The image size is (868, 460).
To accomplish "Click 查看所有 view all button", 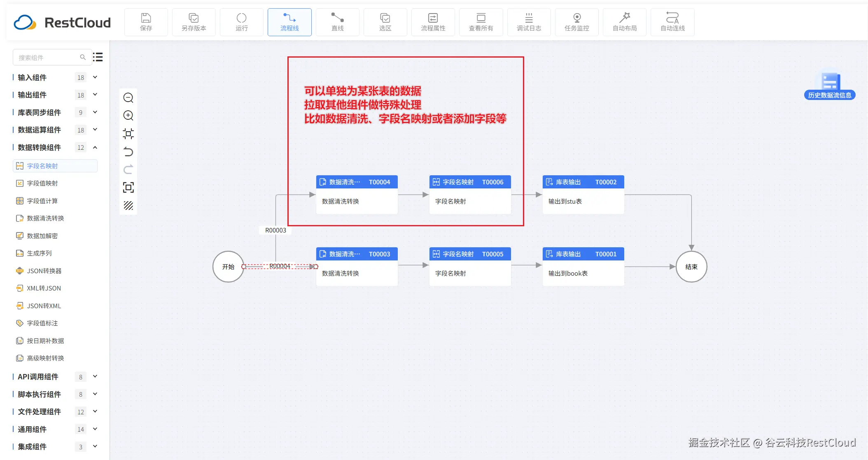I will tap(481, 22).
